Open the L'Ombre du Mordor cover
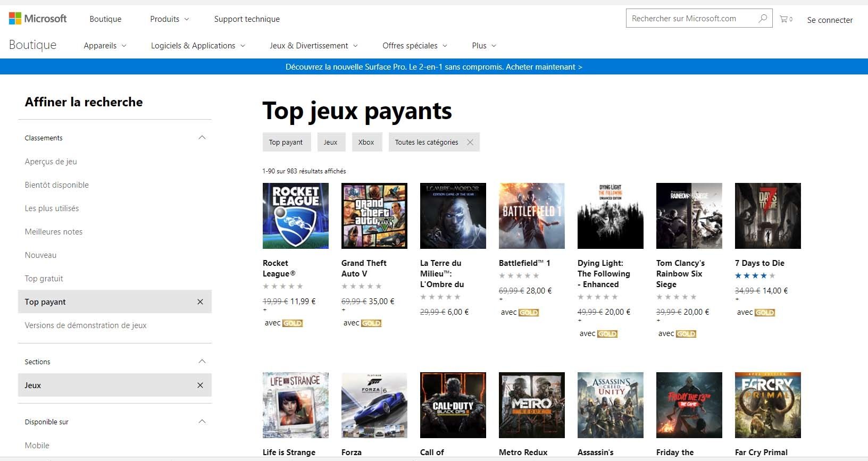The height and width of the screenshot is (461, 868). click(x=453, y=216)
